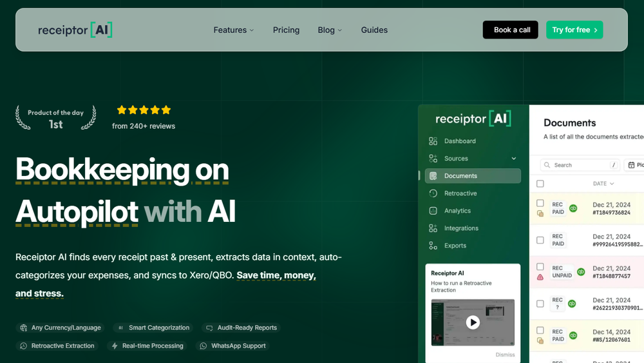Expand the Blog dropdown menu
Screen dimensions: 644x363
click(330, 30)
